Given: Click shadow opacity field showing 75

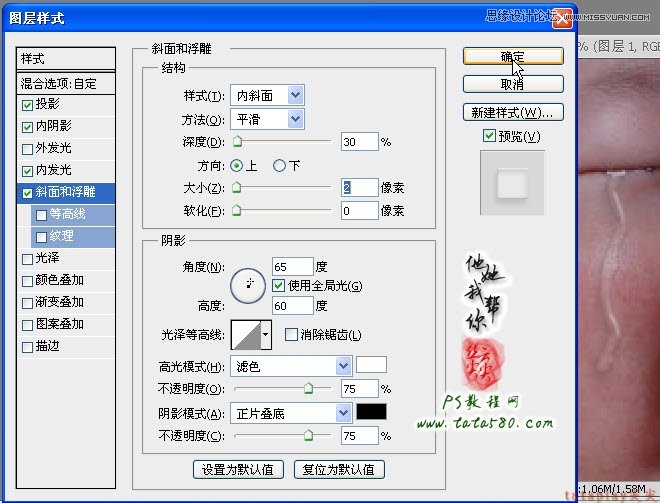Looking at the screenshot, I should click(359, 436).
